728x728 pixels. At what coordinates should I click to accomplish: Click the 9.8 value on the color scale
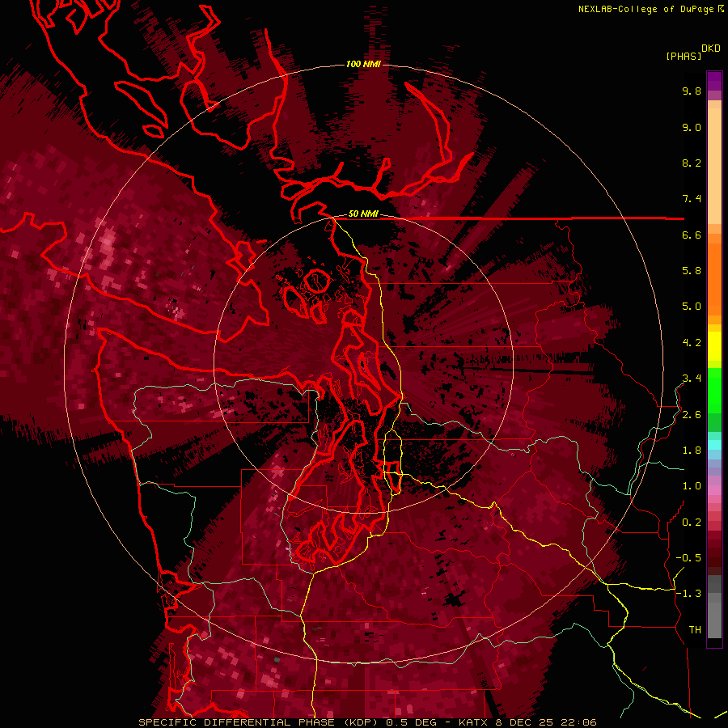pyautogui.click(x=692, y=91)
